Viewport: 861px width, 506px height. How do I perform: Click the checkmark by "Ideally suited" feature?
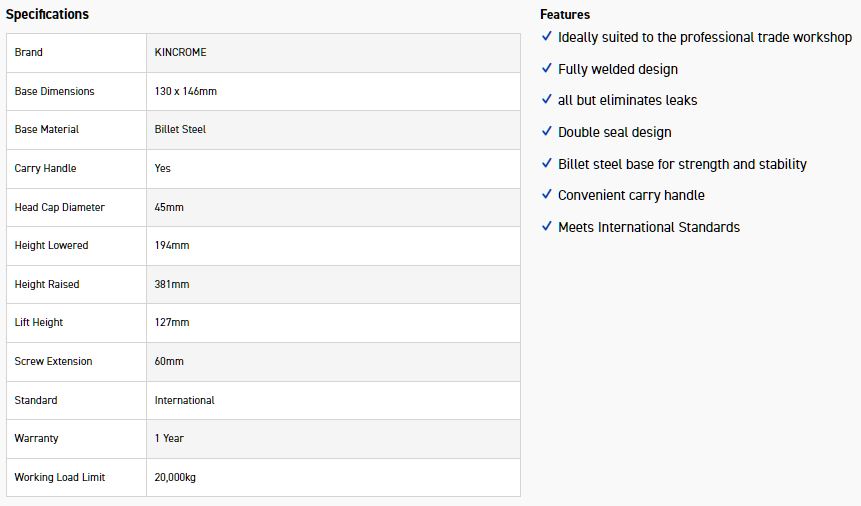(x=547, y=36)
